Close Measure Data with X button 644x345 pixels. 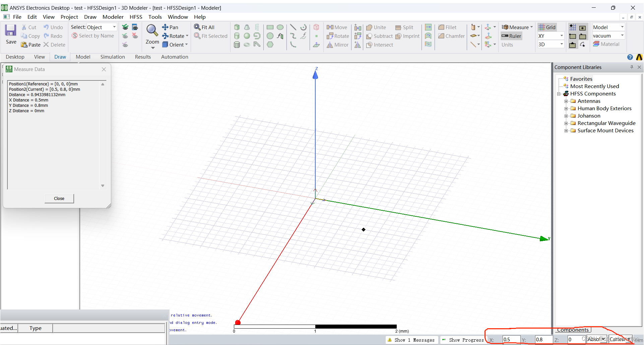(104, 69)
